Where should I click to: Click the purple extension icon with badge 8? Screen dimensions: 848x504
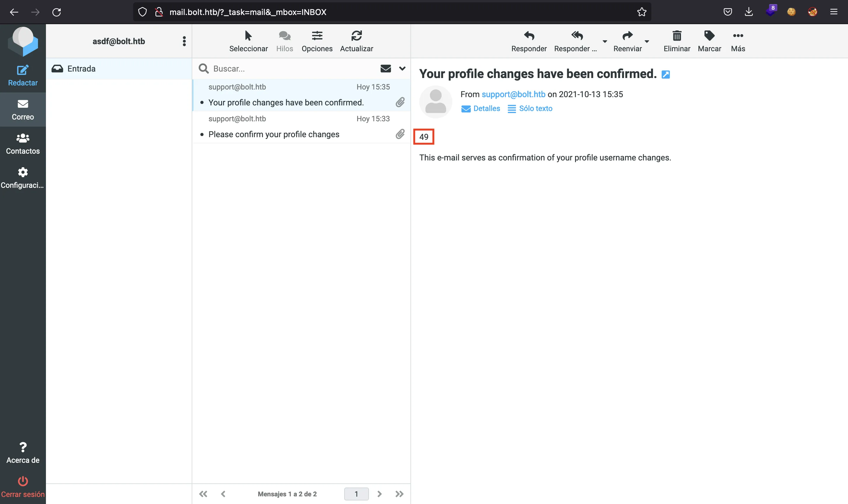pos(771,11)
